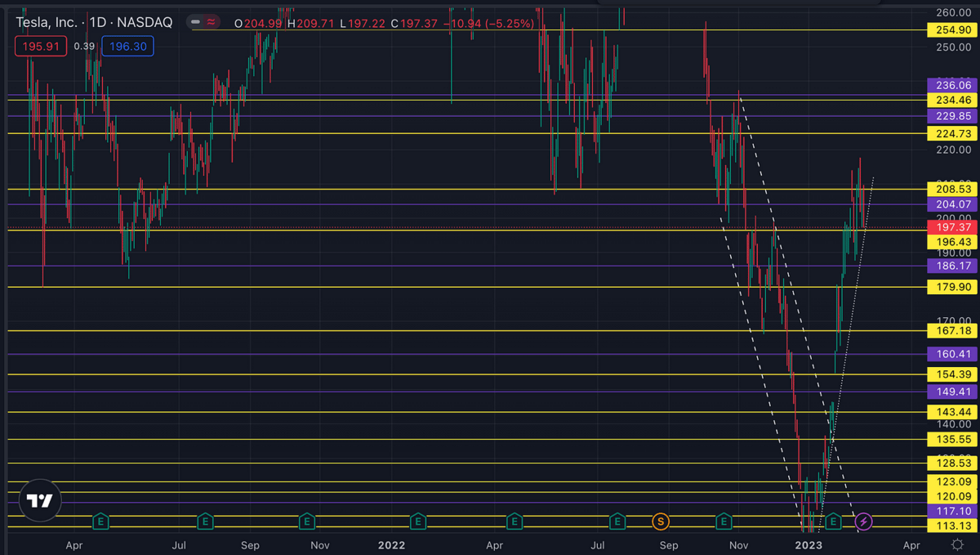Click the red 197.37 current price label
Screen dimensions: 980x555
click(x=951, y=226)
